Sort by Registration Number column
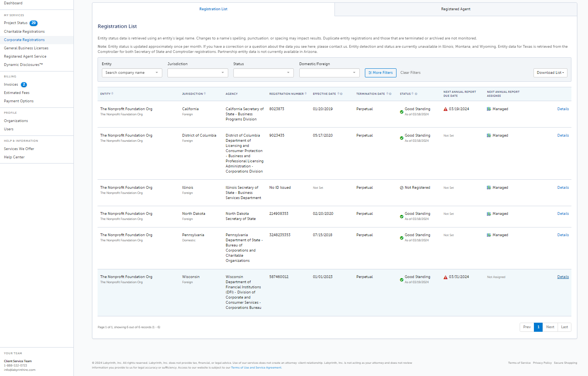The width and height of the screenshot is (588, 376). [306, 94]
